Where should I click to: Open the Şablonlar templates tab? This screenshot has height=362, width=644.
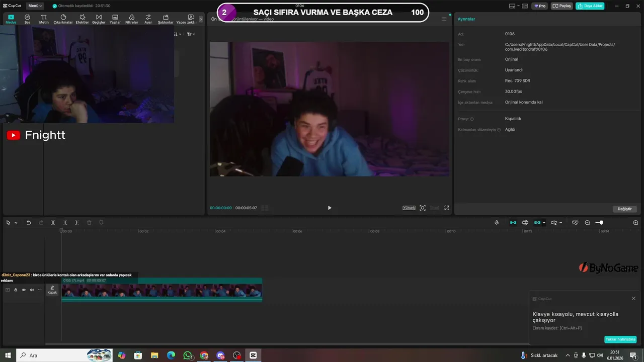click(166, 19)
